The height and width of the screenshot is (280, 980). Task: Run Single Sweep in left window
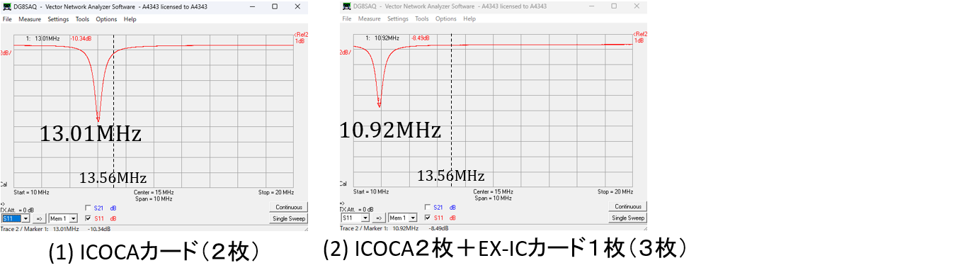288,218
